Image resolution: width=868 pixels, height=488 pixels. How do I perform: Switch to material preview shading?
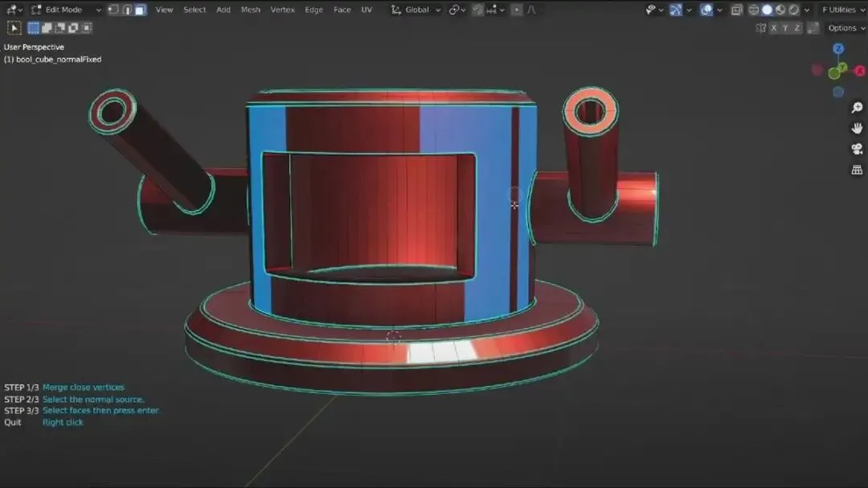[780, 10]
